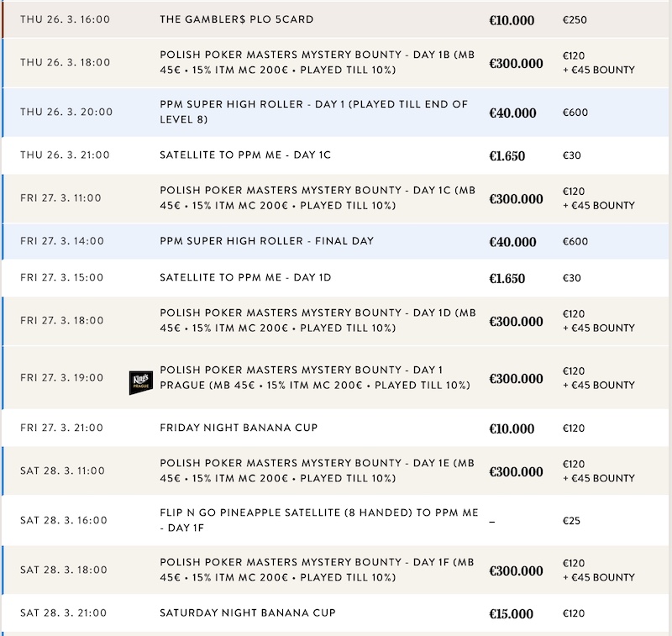
Task: Open Mystery Bounty Day 1F event
Action: [x=317, y=570]
